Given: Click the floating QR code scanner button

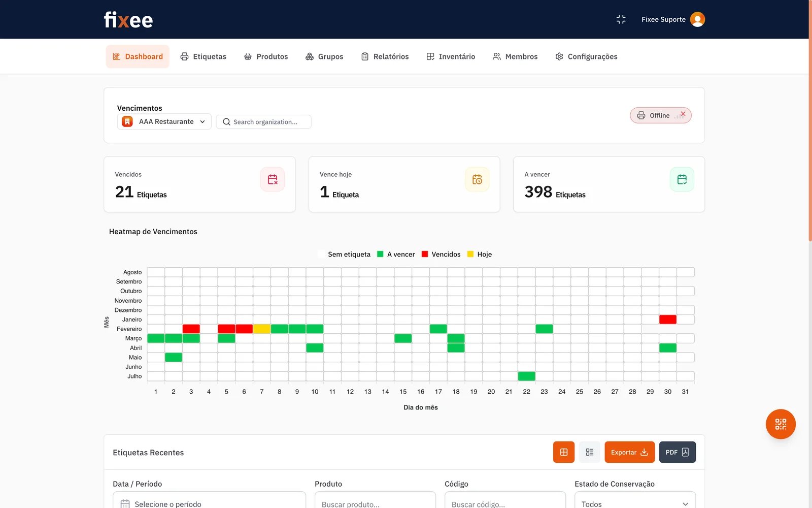Looking at the screenshot, I should tap(780, 424).
